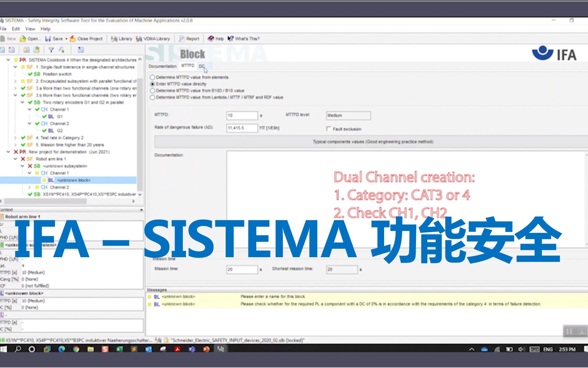Select the MTTFD tab
The image size is (588, 368).
tap(188, 66)
